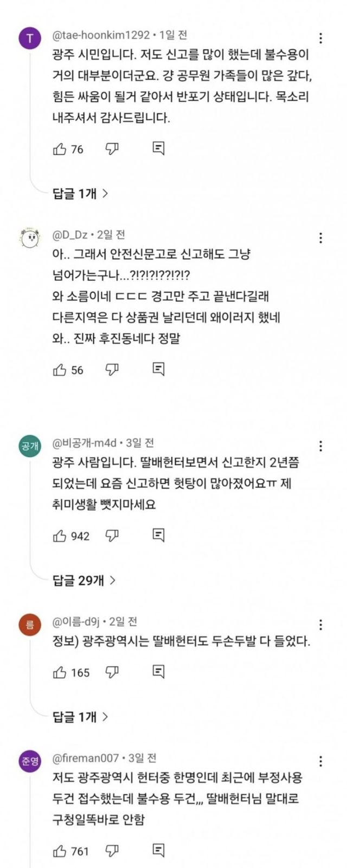Image resolution: width=347 pixels, height=868 pixels.
Task: Expand 답글 1개 under @tae-hoonkim1292 comment
Action: click(80, 193)
